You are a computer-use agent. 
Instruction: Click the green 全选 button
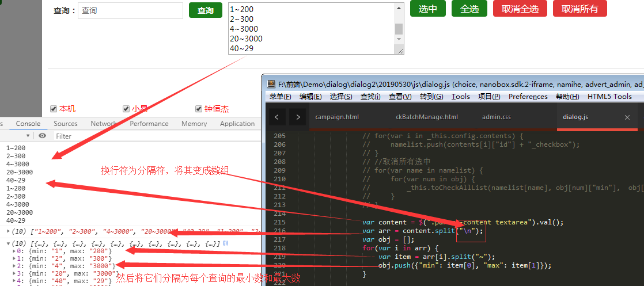coord(469,9)
